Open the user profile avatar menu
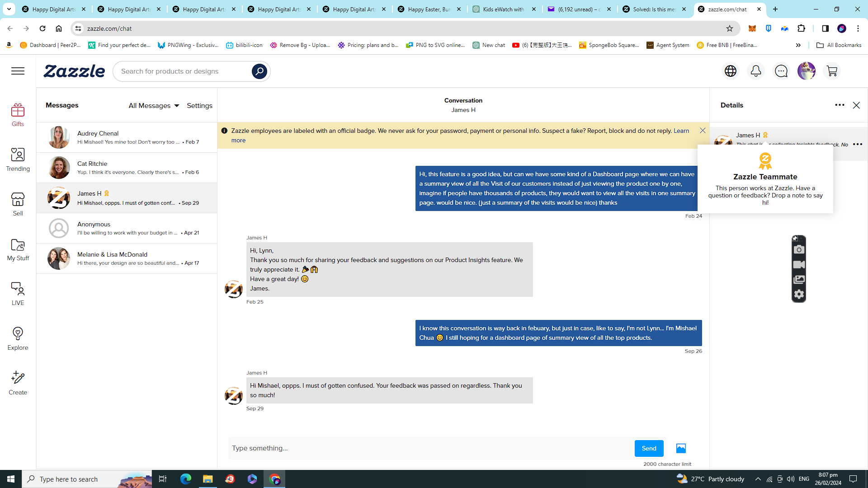The image size is (868, 488). 807,71
